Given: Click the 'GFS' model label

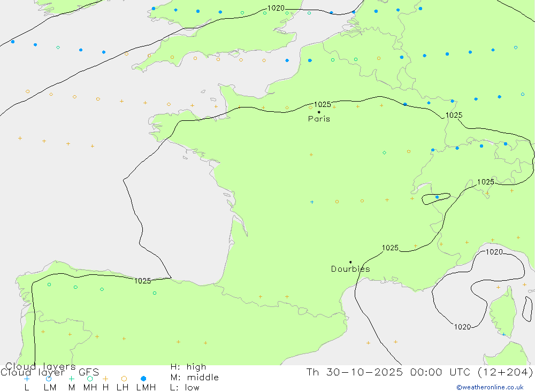Looking at the screenshot, I should [89, 372].
